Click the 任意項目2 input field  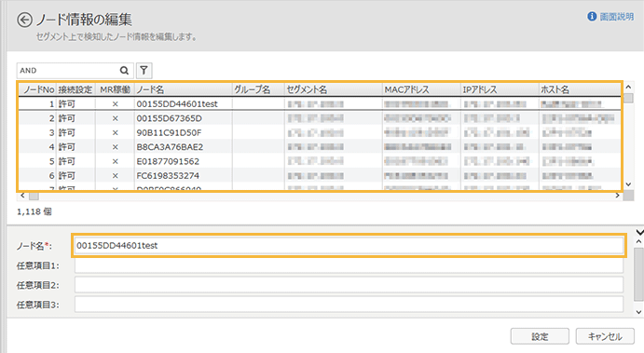coord(349,285)
